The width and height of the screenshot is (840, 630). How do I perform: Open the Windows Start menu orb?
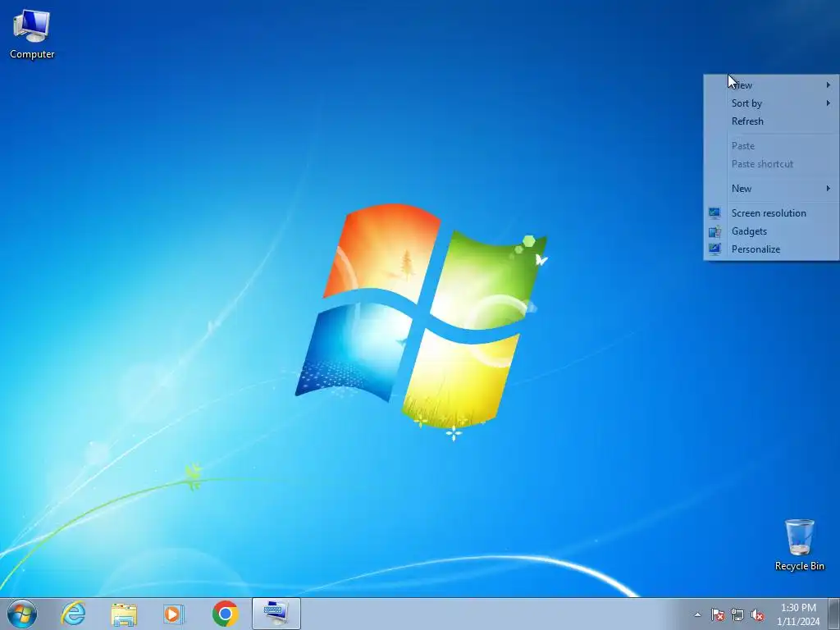coord(22,614)
